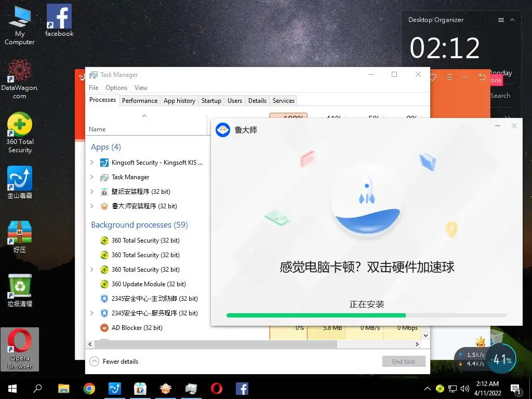Open the Windows Start menu
532x399 pixels.
(x=12, y=389)
